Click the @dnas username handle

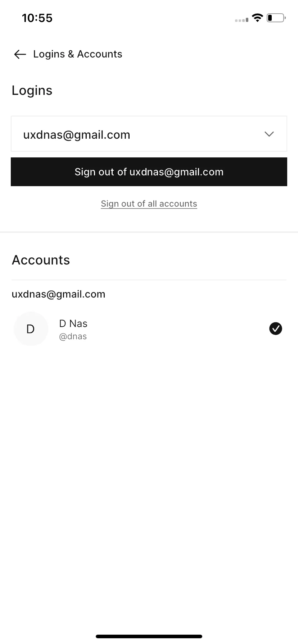click(x=73, y=337)
